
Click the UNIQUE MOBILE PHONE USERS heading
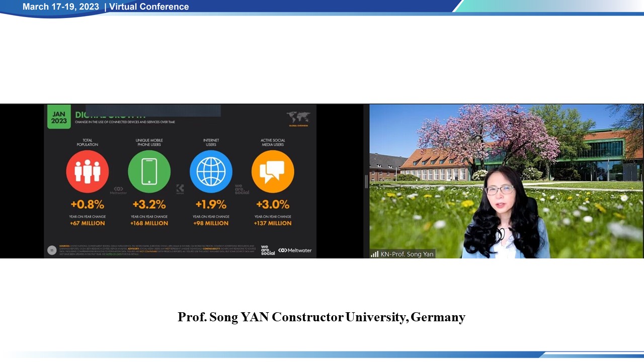pyautogui.click(x=149, y=142)
